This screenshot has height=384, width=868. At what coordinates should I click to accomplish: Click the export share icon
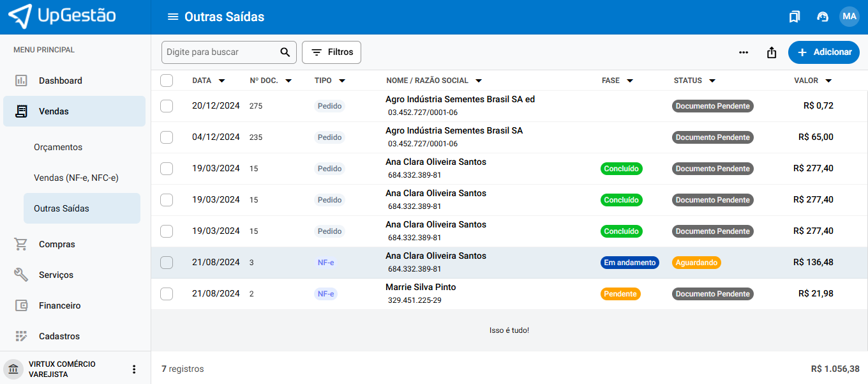coord(772,52)
